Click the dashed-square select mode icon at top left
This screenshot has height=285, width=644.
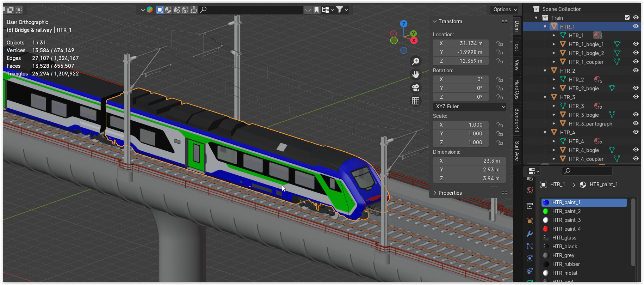click(19, 10)
